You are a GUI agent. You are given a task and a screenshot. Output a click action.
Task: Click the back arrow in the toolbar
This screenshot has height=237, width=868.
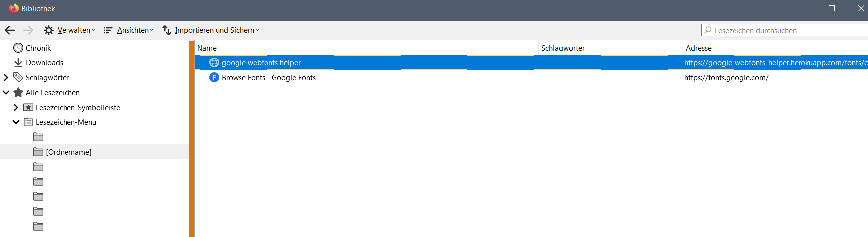point(10,30)
